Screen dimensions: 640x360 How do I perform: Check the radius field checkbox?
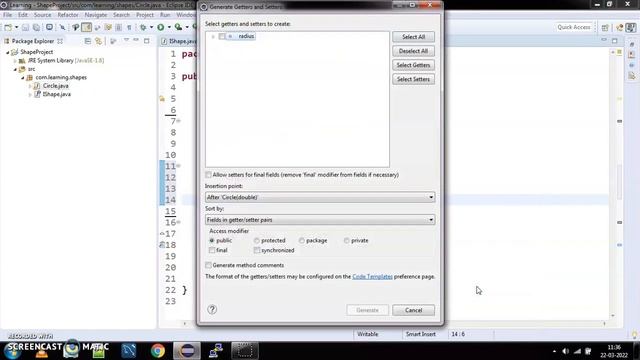[222, 36]
